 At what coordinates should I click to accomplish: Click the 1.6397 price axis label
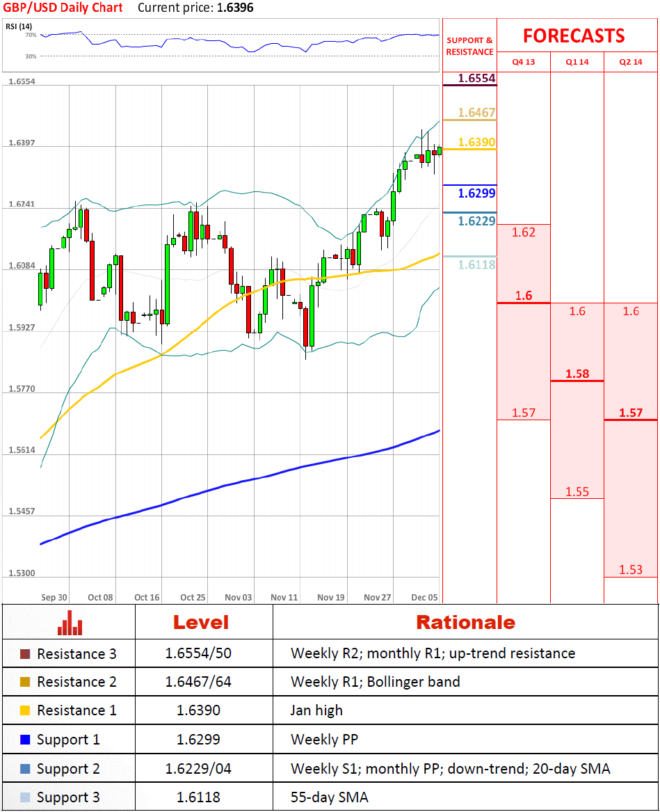22,143
